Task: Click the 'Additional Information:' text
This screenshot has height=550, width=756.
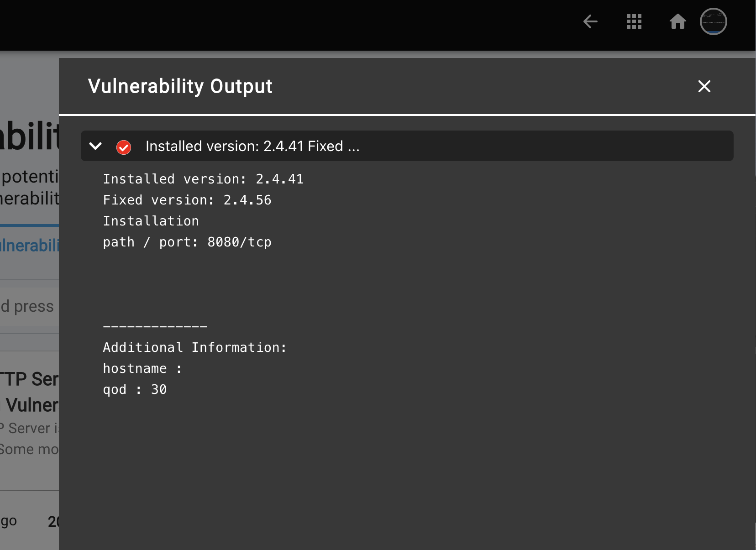Action: (x=194, y=347)
